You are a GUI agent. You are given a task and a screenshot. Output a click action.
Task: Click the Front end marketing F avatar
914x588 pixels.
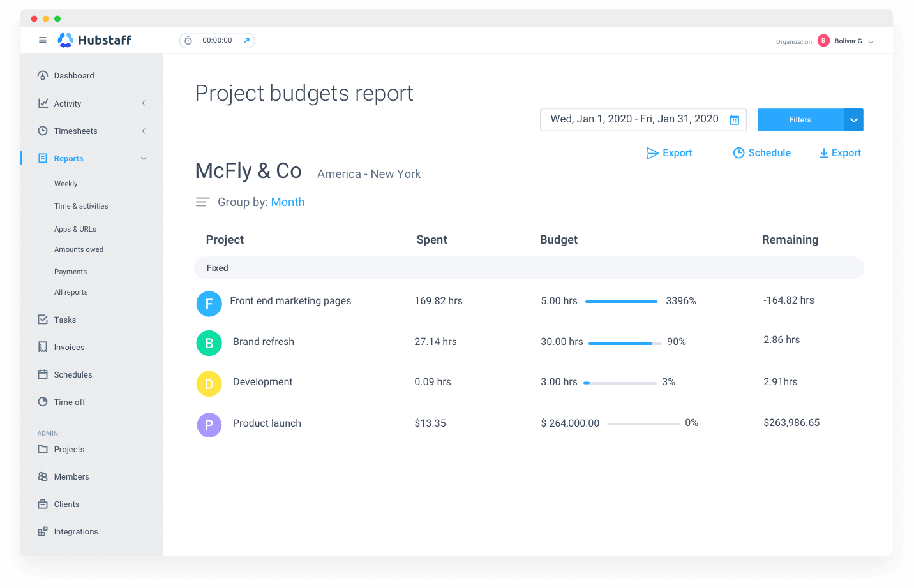coord(209,304)
